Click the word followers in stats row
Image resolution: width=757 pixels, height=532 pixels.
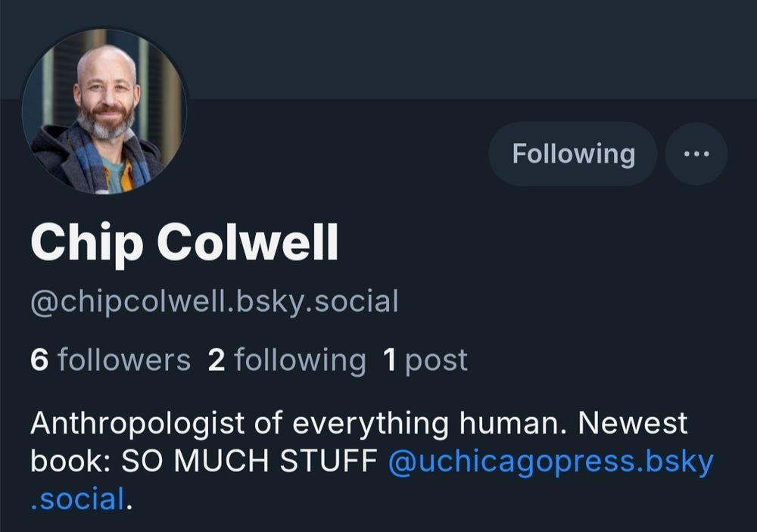(x=124, y=360)
